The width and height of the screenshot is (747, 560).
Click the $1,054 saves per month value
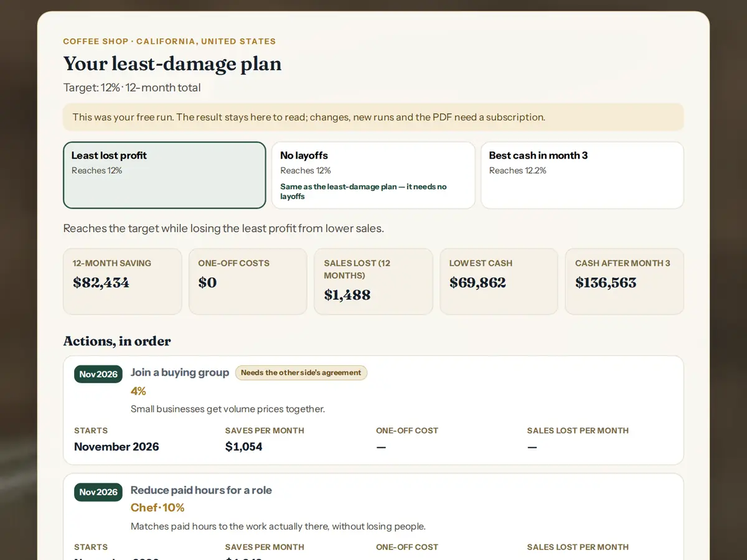243,447
